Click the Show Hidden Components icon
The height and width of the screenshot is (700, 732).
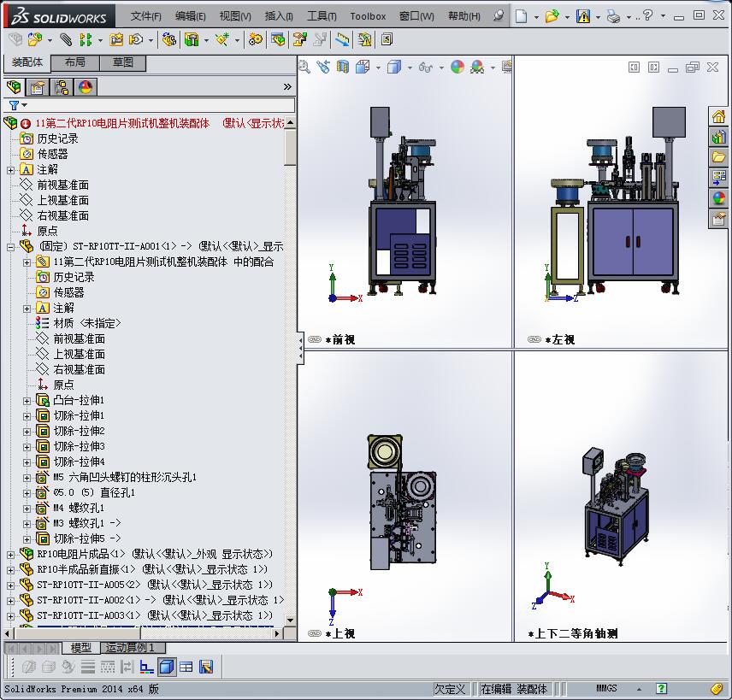click(169, 39)
